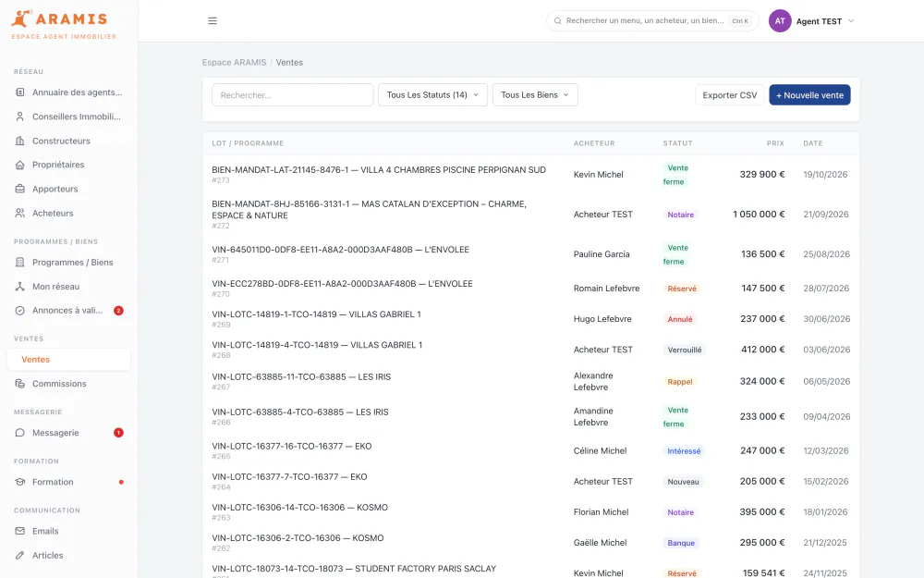Click the Annulé status for Hugo Lefebvre
Viewport: 924px width, 578px height.
(x=680, y=319)
